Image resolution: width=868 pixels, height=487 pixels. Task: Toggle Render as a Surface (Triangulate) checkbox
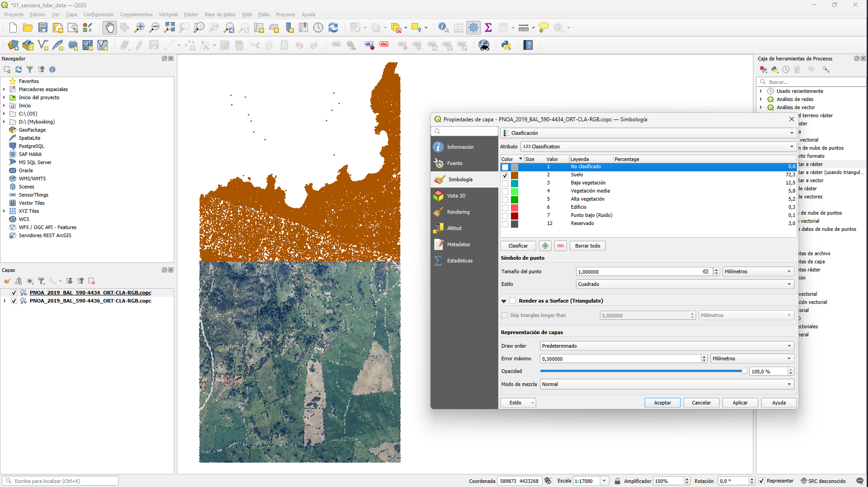point(512,301)
